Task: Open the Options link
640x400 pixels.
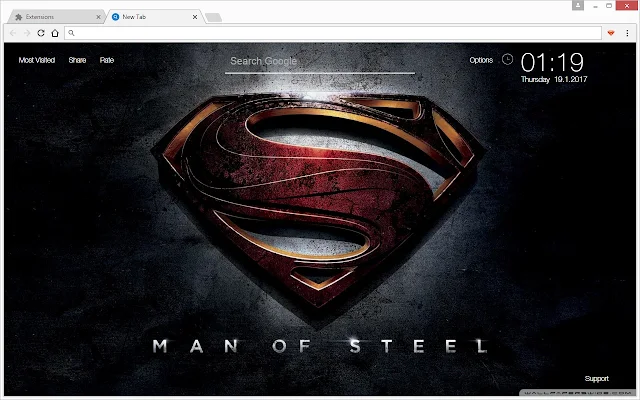Action: pos(481,60)
